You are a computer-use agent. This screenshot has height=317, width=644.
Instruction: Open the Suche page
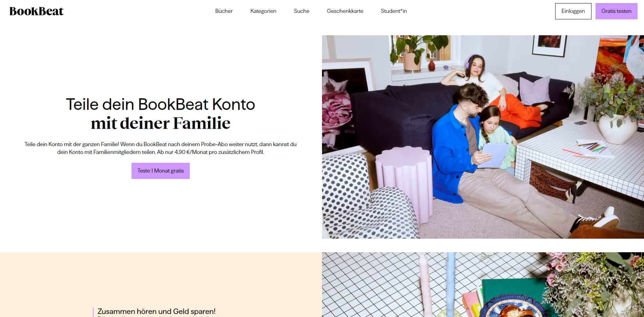tap(302, 11)
